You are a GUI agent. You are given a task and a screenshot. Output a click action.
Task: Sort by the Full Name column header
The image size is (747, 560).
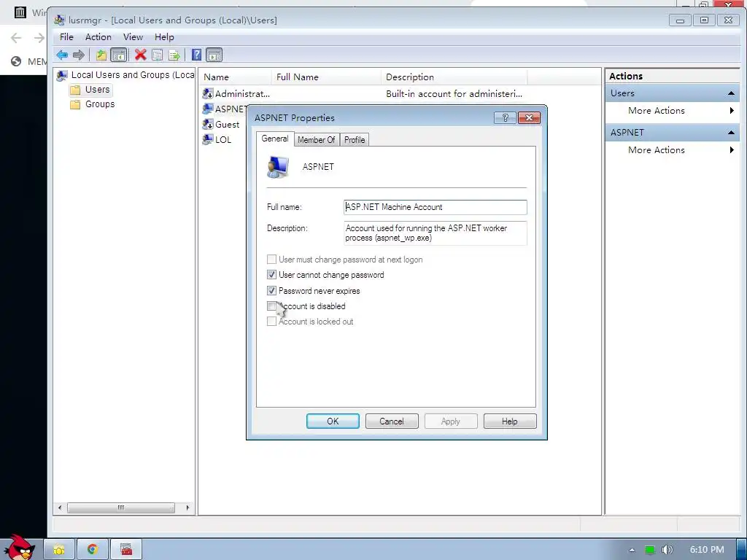[x=326, y=77]
